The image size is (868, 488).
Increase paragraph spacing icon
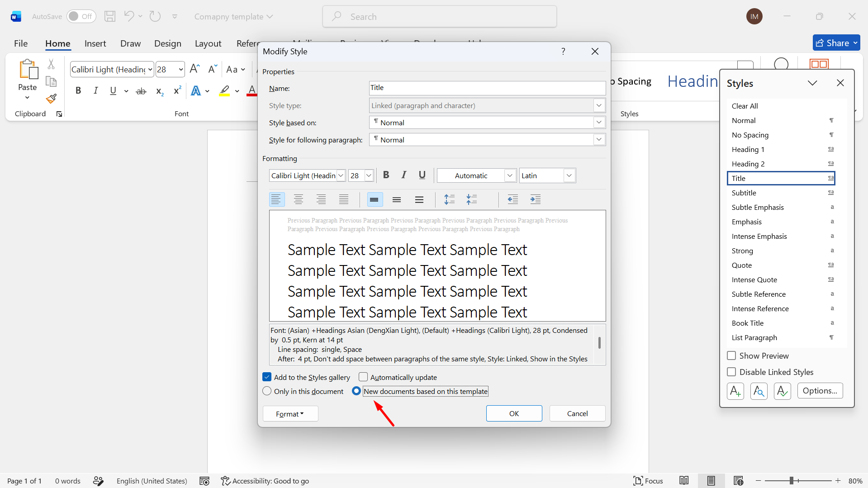pos(449,199)
